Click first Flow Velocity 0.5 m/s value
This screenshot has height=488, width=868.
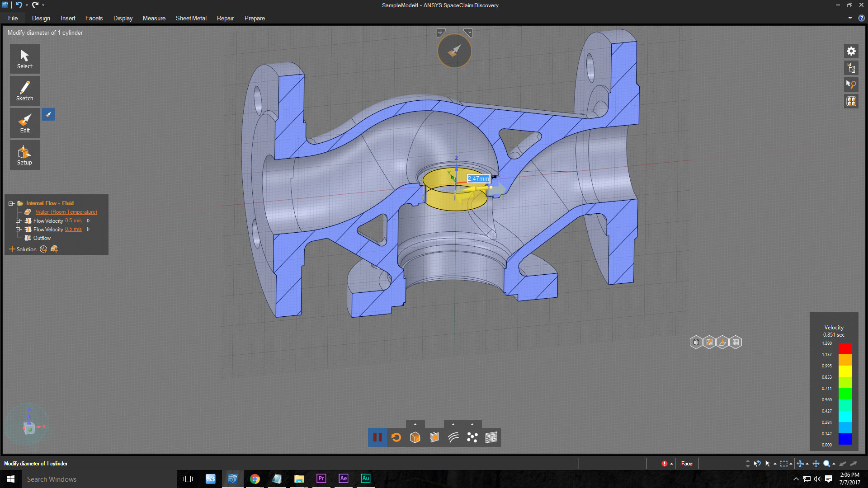tap(73, 221)
